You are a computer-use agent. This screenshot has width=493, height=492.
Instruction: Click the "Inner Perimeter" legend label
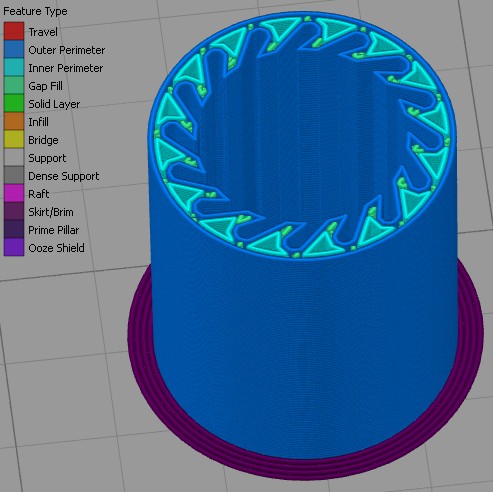[x=66, y=68]
